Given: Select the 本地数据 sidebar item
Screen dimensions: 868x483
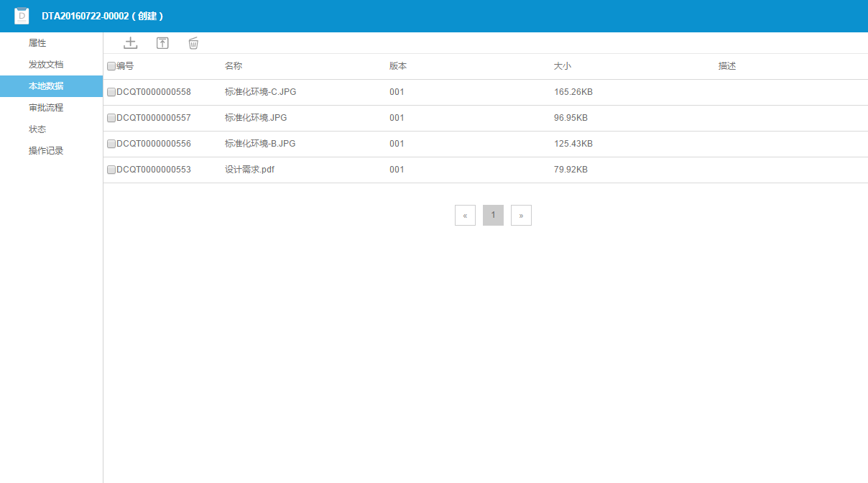Looking at the screenshot, I should point(51,86).
